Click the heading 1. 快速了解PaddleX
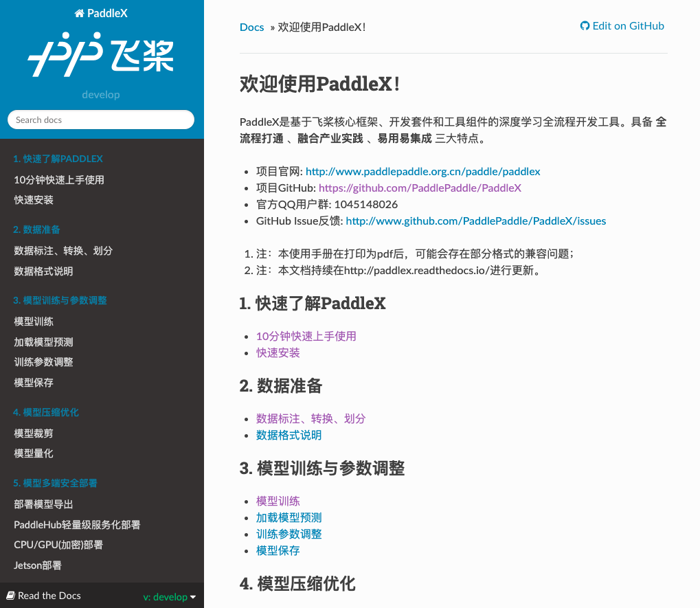 [313, 304]
